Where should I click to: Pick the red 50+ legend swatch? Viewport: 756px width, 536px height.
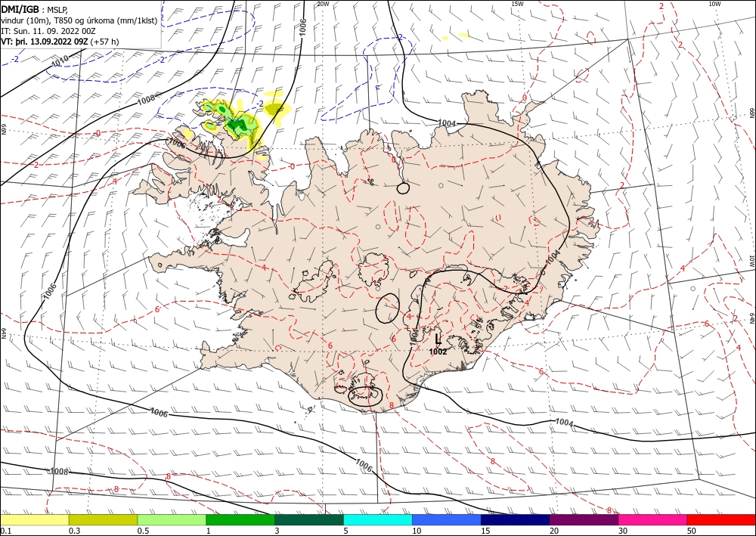pos(721,519)
